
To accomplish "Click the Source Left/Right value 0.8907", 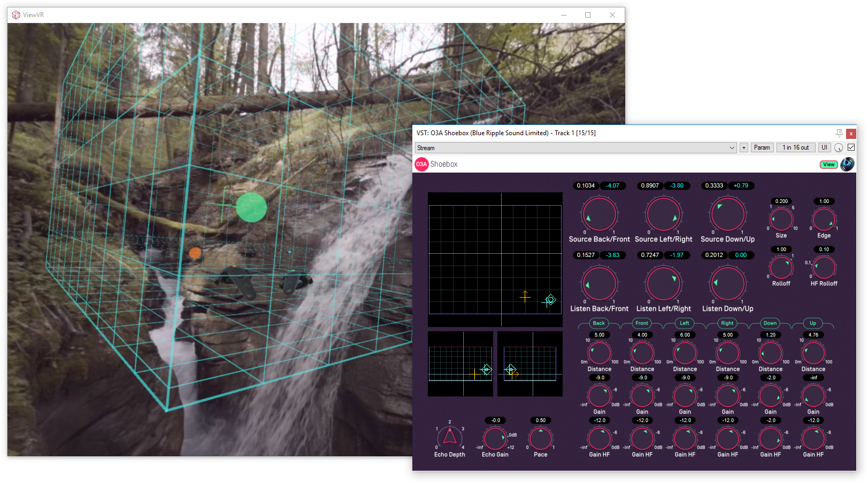I will (x=650, y=185).
